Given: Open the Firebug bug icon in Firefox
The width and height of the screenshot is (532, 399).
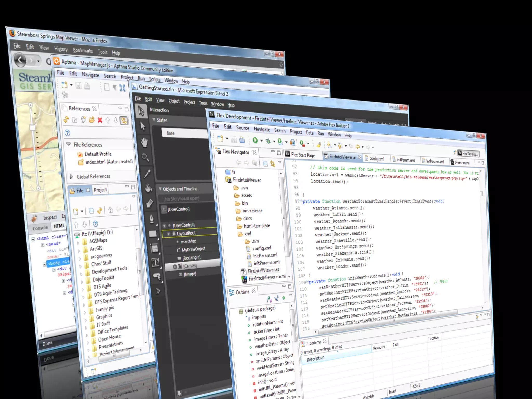Looking at the screenshot, I should pyautogui.click(x=34, y=218).
